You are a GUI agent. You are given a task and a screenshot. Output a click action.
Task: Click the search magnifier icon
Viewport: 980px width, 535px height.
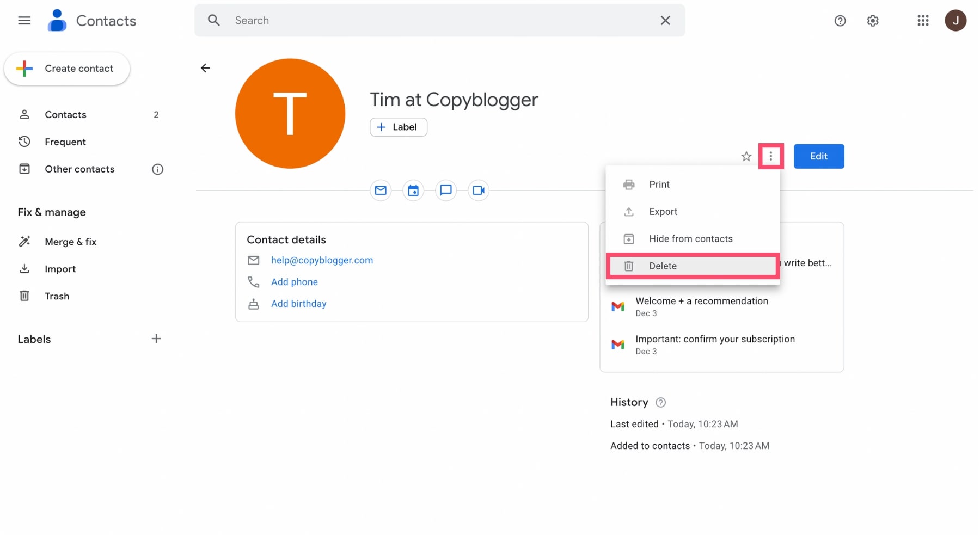point(214,21)
